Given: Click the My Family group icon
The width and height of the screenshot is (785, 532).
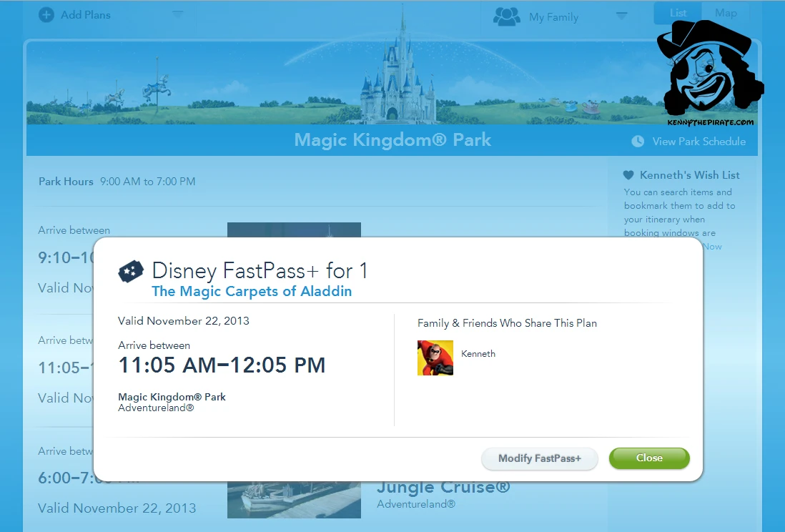Looking at the screenshot, I should pos(507,16).
